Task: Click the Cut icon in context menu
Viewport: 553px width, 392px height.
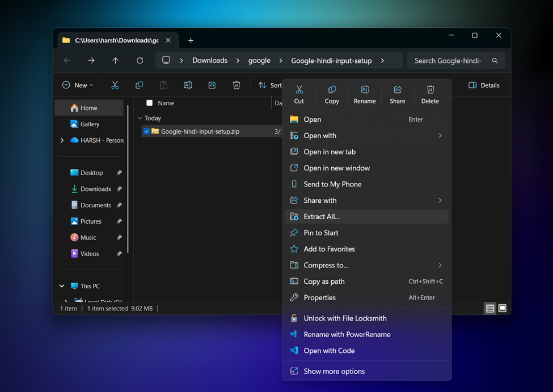Action: tap(299, 90)
